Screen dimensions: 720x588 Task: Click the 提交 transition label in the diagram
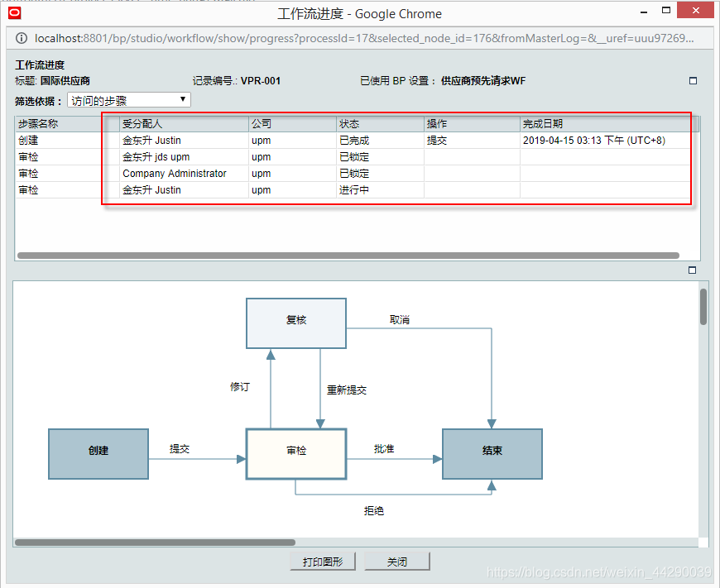[x=180, y=448]
